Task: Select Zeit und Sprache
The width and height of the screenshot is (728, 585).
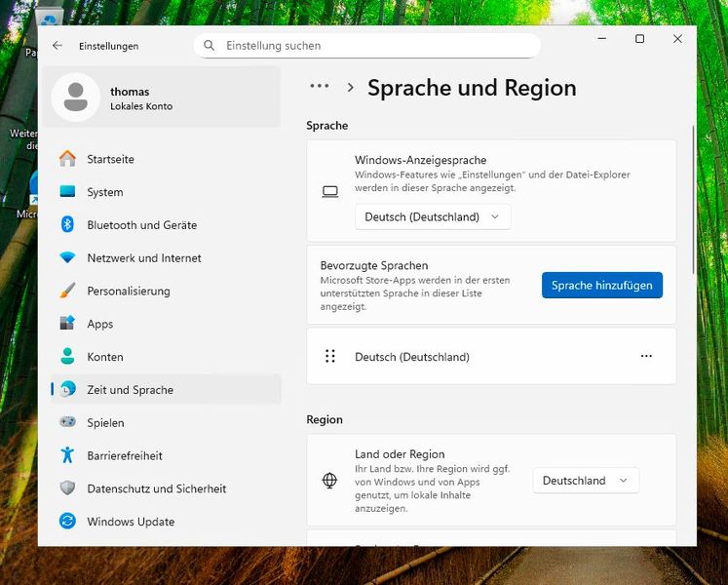Action: [166, 389]
